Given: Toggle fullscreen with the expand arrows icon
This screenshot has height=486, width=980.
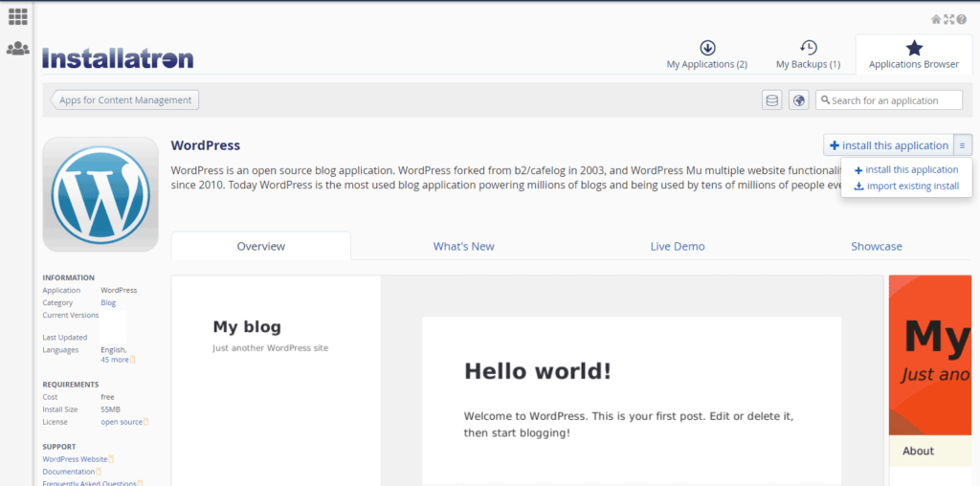Looking at the screenshot, I should pos(948,19).
